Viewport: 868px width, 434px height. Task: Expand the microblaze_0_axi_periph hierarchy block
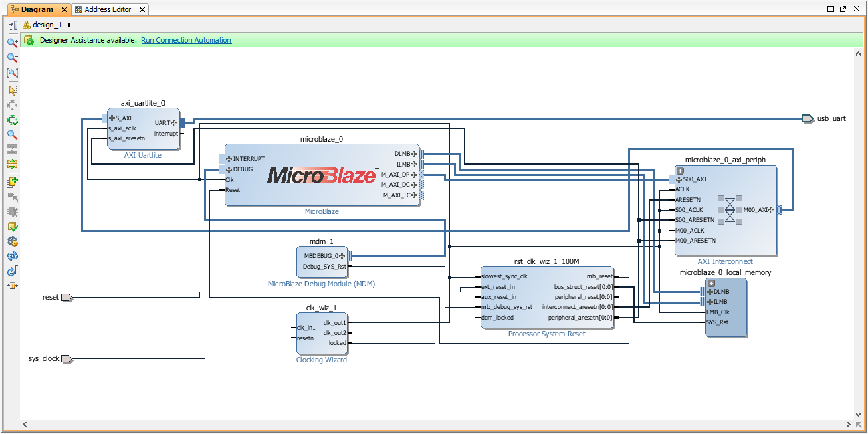(680, 171)
